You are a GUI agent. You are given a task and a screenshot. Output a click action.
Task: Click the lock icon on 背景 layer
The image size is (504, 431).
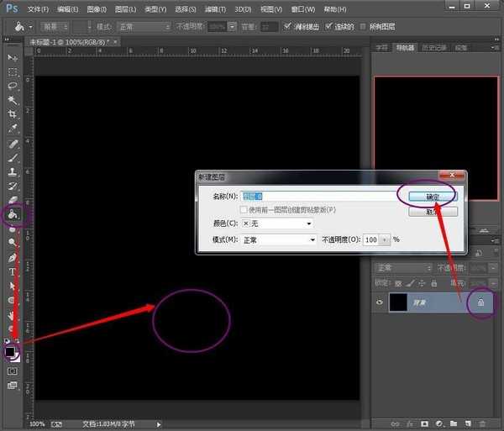point(481,302)
